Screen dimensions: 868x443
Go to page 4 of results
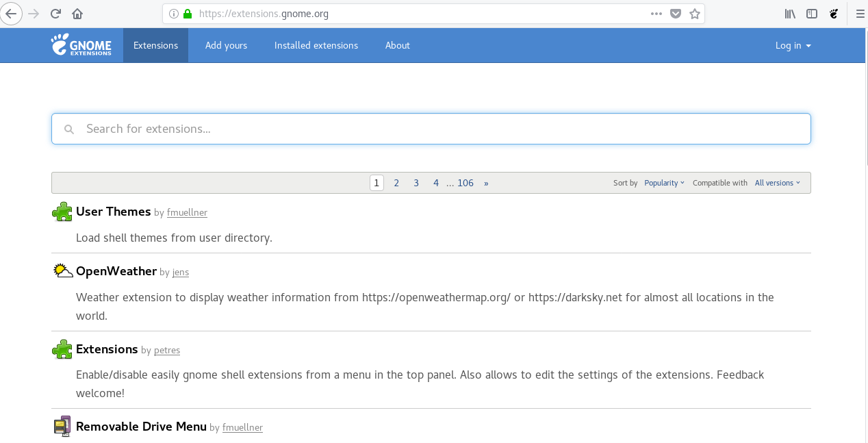click(x=436, y=183)
